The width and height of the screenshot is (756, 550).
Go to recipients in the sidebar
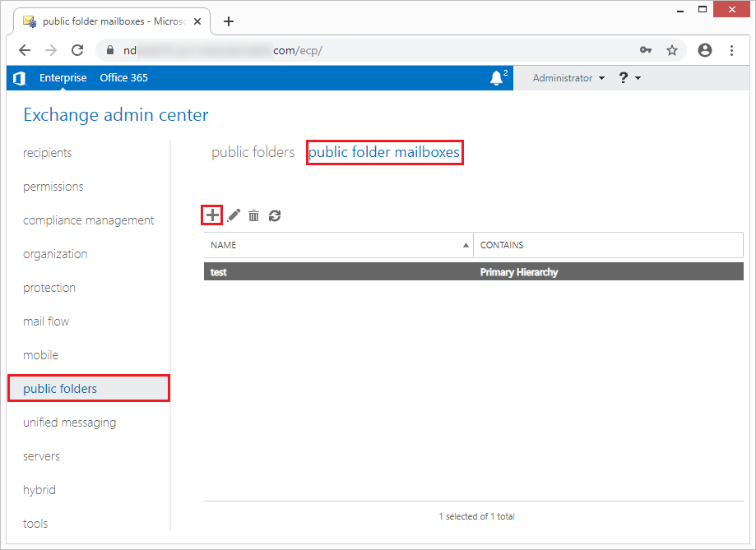[47, 153]
